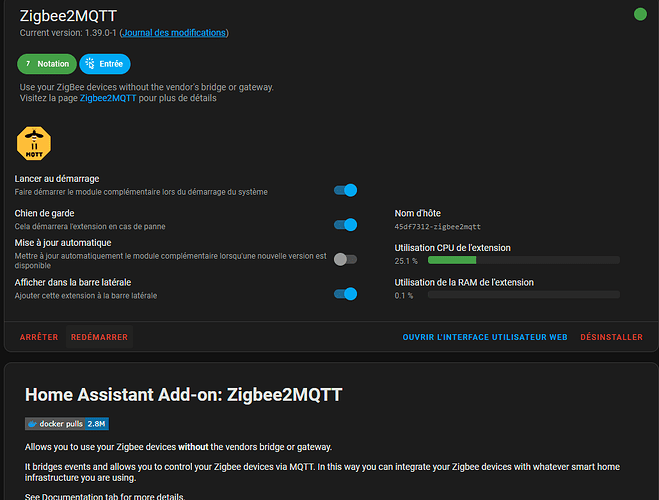Image resolution: width=659 pixels, height=500 pixels.
Task: Select the hostname 45df7312-zigbee2mqtt text
Action: point(437,227)
